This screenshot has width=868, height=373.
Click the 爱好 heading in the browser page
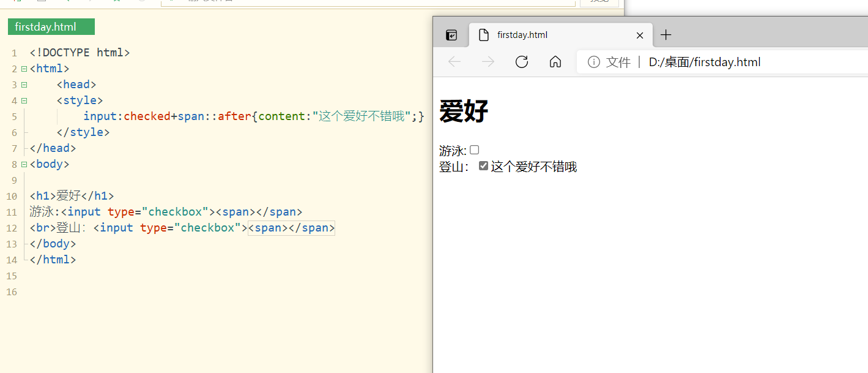[x=464, y=112]
